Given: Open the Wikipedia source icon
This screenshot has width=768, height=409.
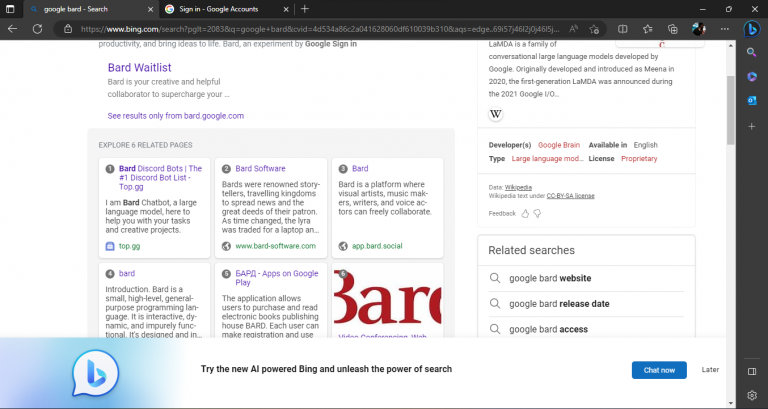Looking at the screenshot, I should click(x=496, y=114).
